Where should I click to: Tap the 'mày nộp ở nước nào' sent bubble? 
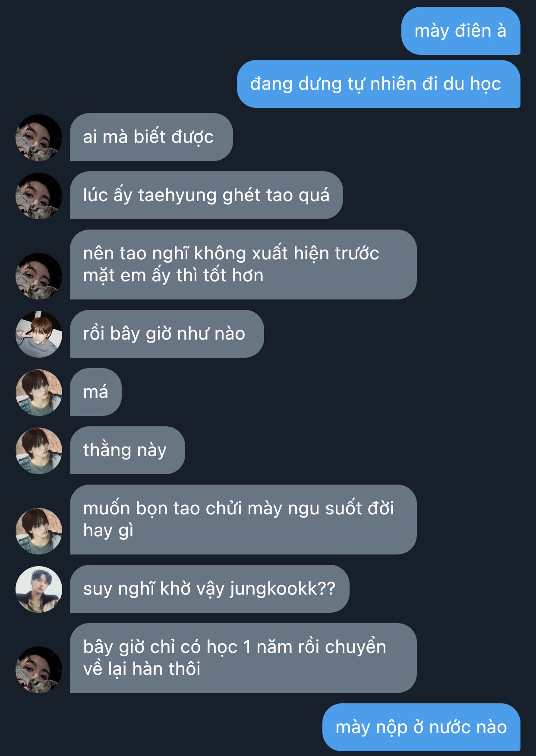coord(421,728)
